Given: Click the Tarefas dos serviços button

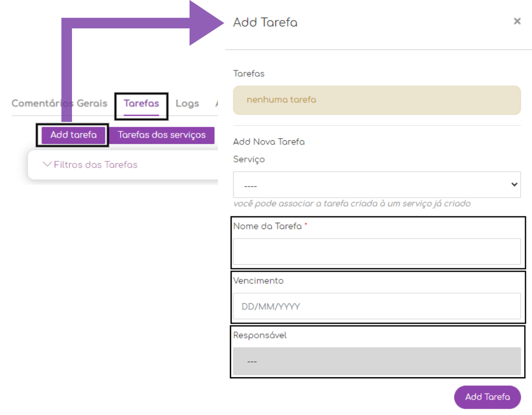Looking at the screenshot, I should pyautogui.click(x=162, y=135).
